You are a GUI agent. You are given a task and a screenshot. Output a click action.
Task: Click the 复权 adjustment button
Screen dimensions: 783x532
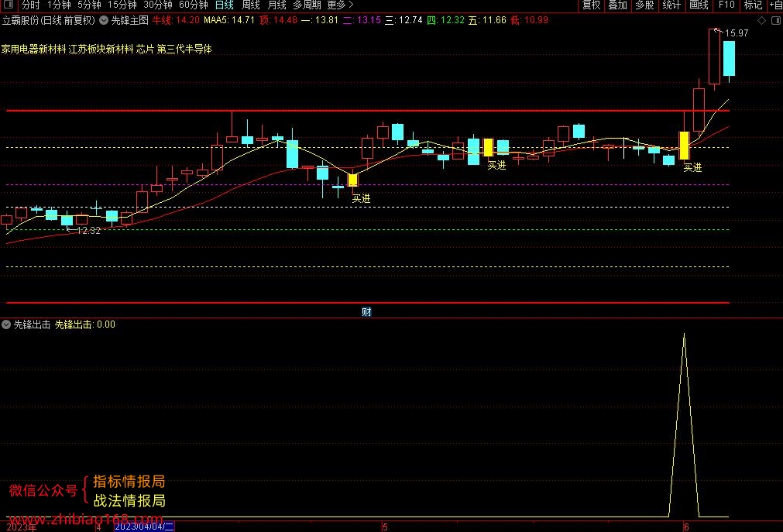pyautogui.click(x=591, y=5)
